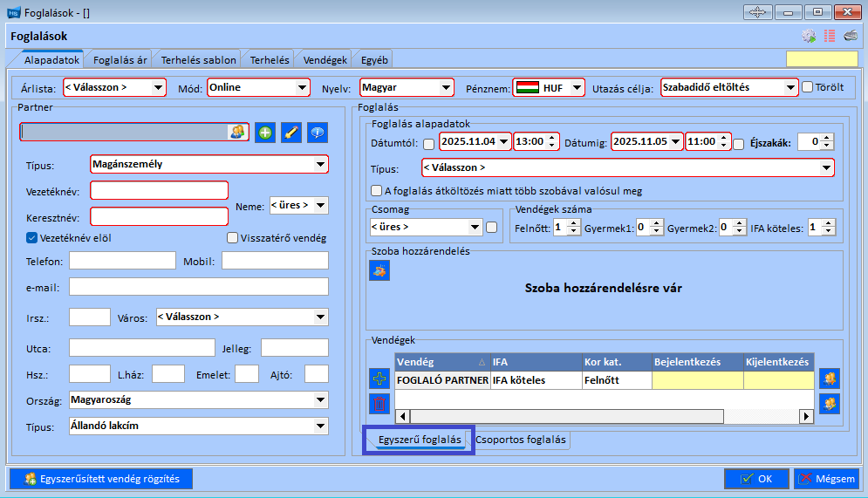Viewport: 868px width, 498px height.
Task: Delete guest using the red trash icon
Action: [379, 404]
